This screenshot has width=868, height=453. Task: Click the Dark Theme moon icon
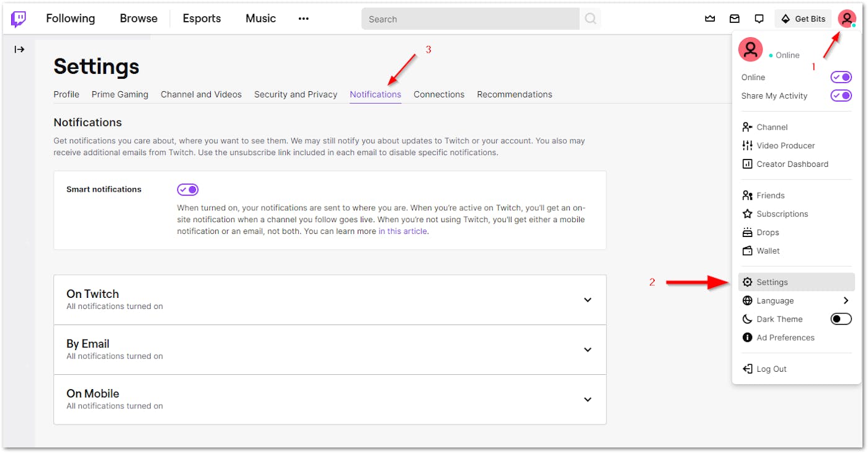(x=747, y=320)
